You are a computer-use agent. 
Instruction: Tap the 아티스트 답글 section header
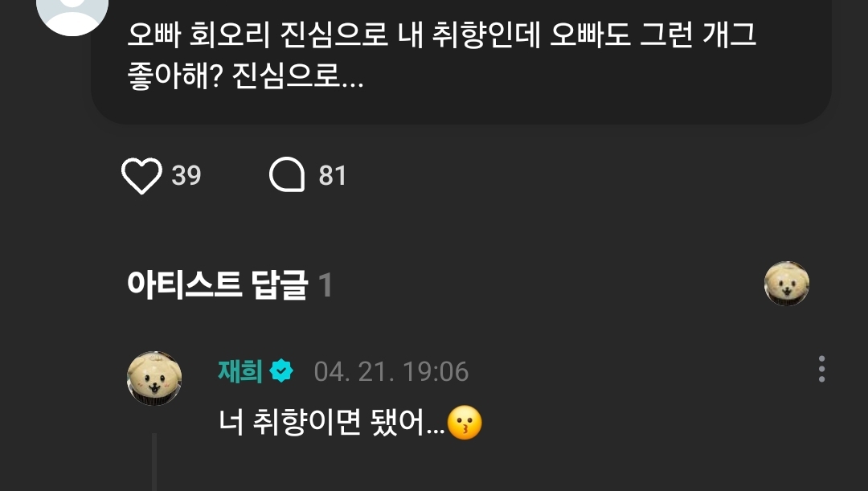pyautogui.click(x=217, y=285)
